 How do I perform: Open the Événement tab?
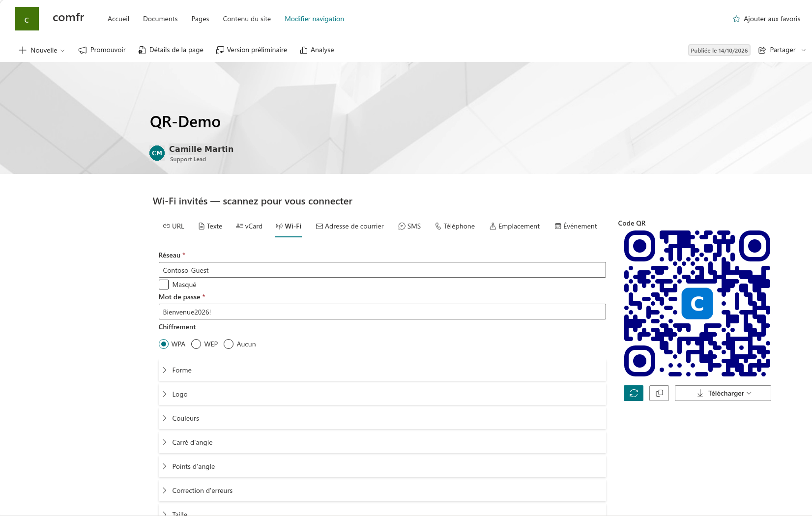click(x=576, y=226)
